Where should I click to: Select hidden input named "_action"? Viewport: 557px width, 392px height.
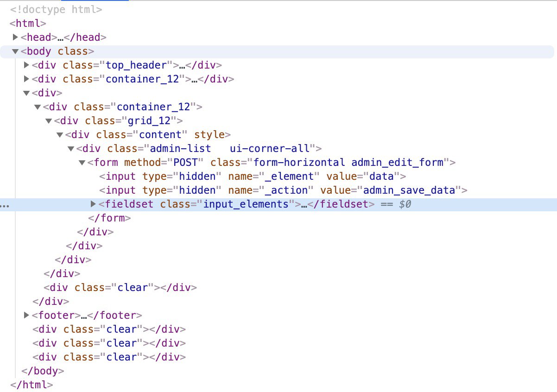point(283,190)
